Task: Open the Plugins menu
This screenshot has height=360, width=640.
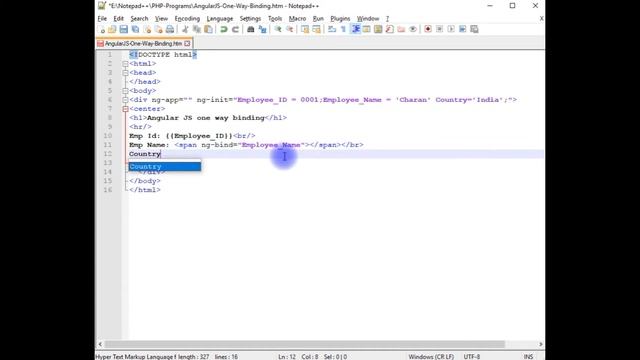Action: (340, 19)
